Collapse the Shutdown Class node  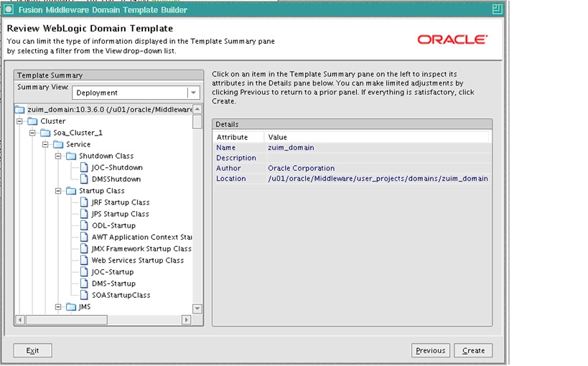click(x=58, y=156)
